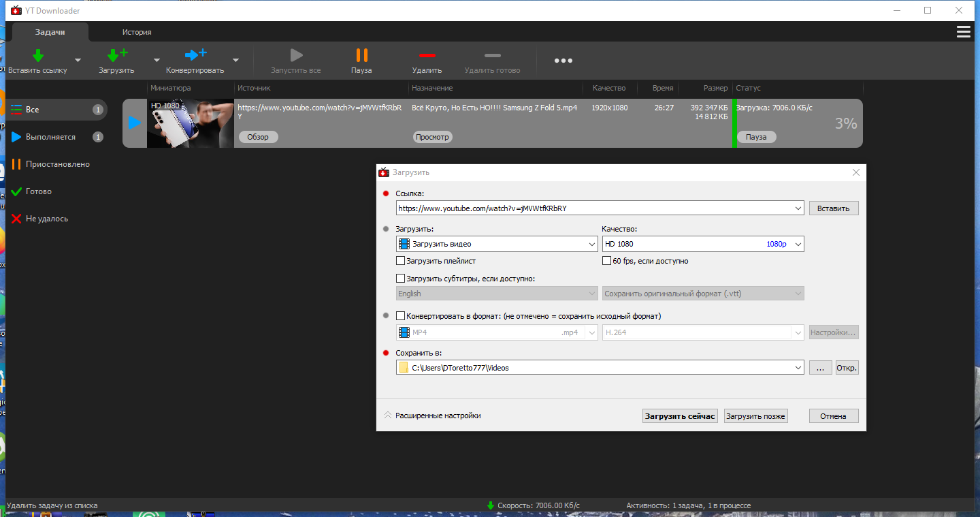Image resolution: width=980 pixels, height=517 pixels.
Task: Click the Вставить ссылку green arrow icon
Action: pos(38,55)
